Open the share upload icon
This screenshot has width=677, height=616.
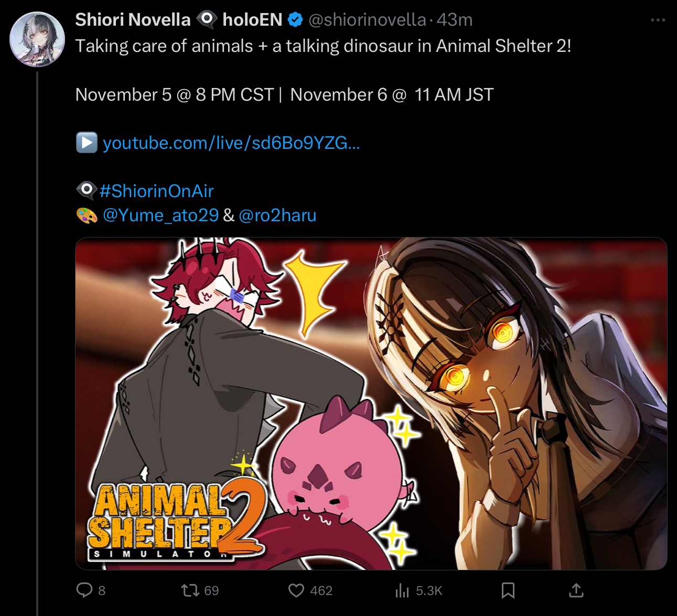(576, 590)
